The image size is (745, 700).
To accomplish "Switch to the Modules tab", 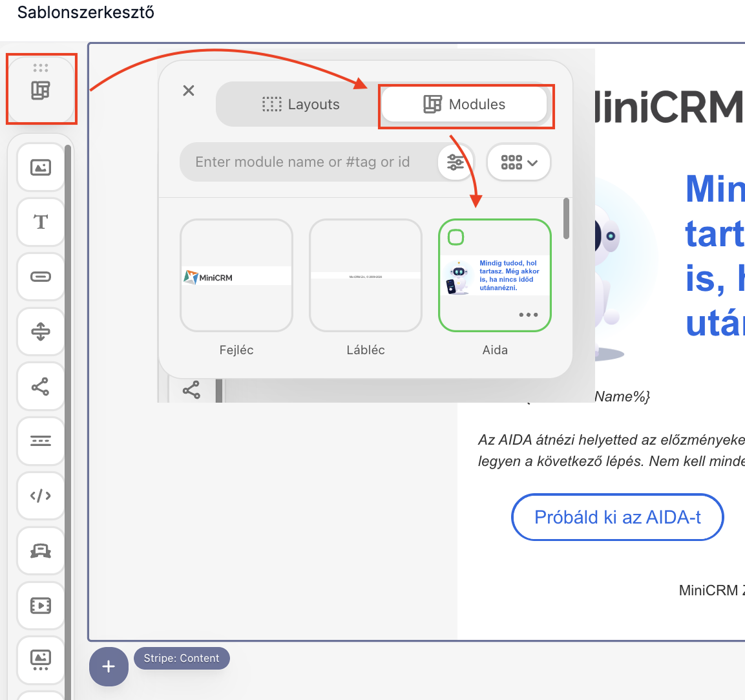I will click(x=464, y=104).
